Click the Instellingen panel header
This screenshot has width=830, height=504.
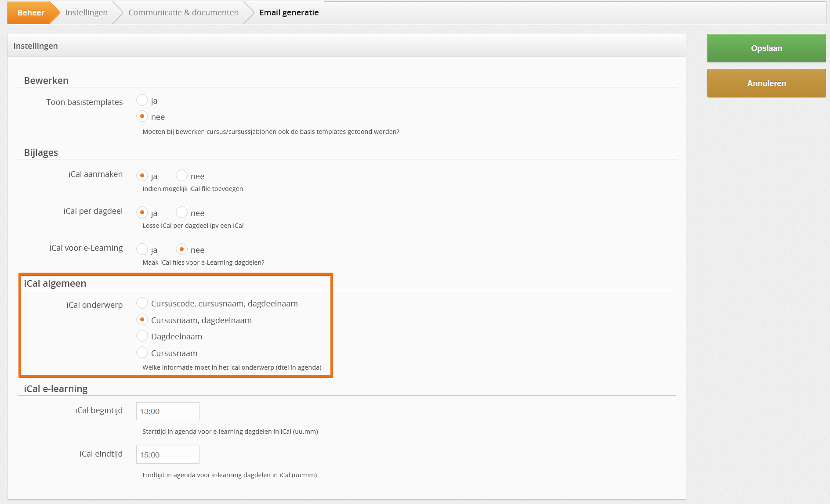click(x=347, y=46)
